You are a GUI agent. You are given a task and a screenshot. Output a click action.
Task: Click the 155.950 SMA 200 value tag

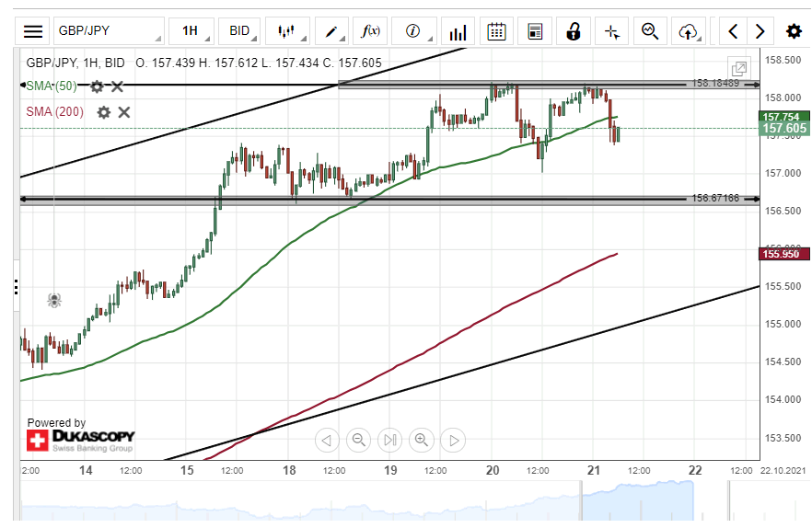point(784,254)
